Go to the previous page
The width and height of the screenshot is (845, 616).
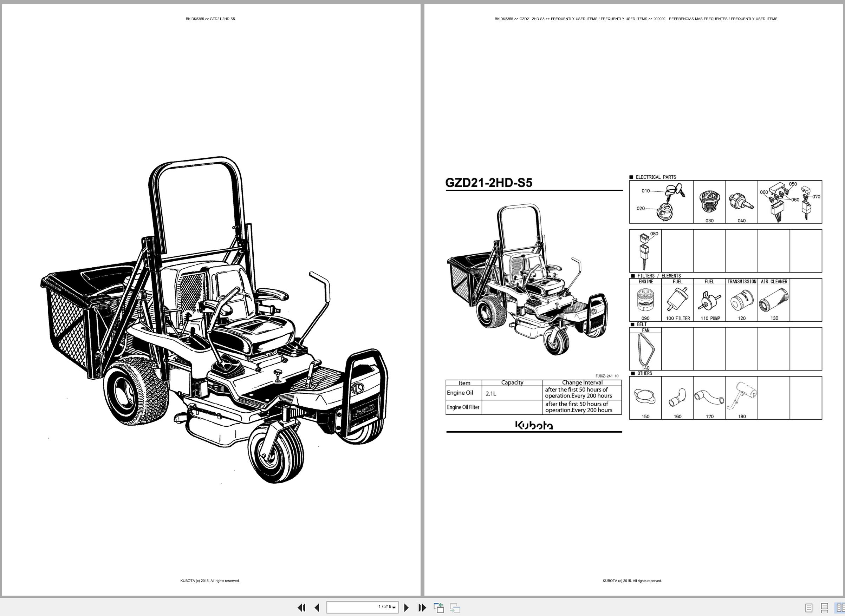click(x=317, y=608)
